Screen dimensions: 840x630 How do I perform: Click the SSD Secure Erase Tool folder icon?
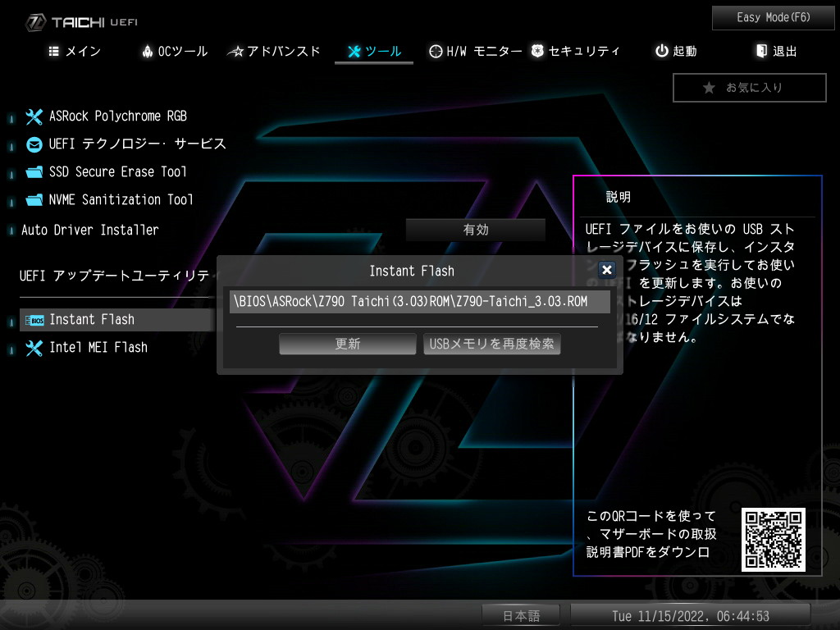pos(34,172)
